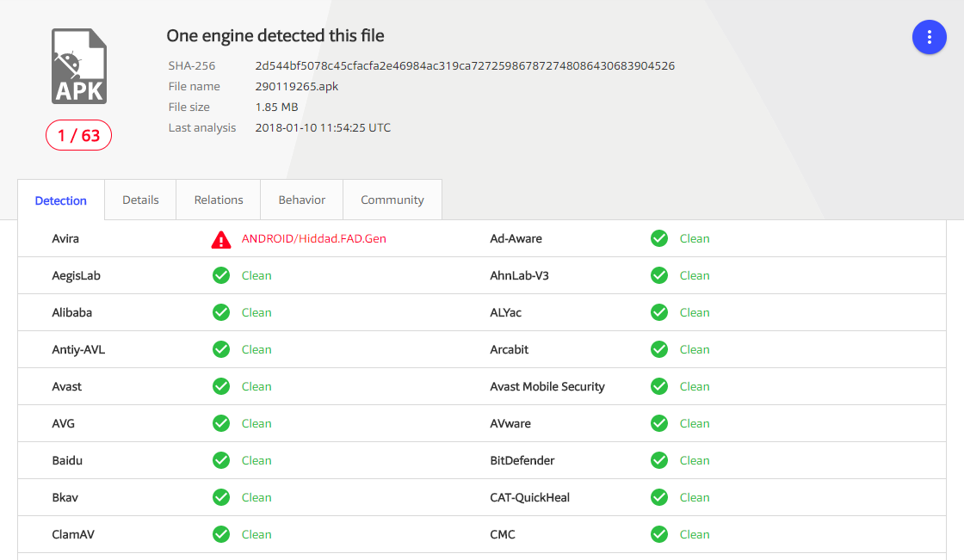Screen dimensions: 964x560
Task: Click the Avast Mobile Security engine name
Action: (547, 386)
